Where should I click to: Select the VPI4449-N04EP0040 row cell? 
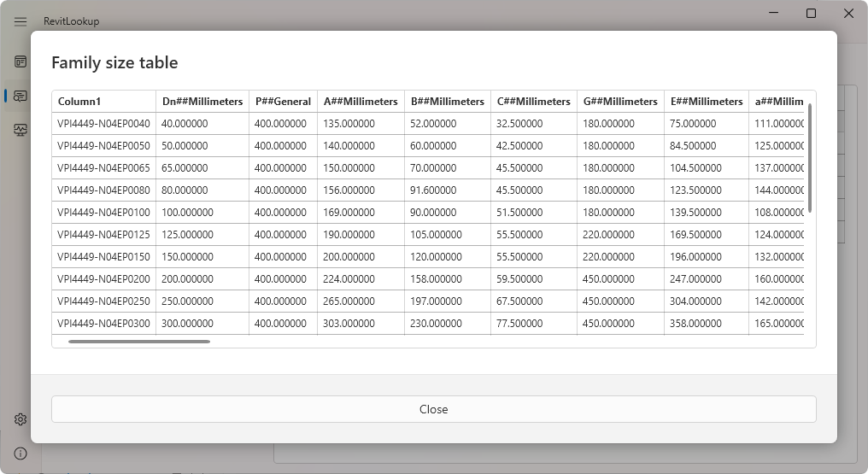103,124
